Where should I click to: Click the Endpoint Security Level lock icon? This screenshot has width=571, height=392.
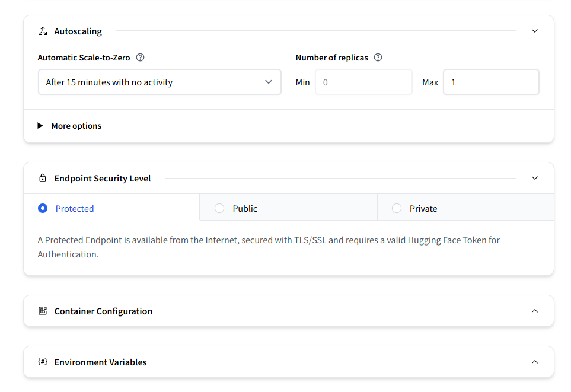click(43, 178)
